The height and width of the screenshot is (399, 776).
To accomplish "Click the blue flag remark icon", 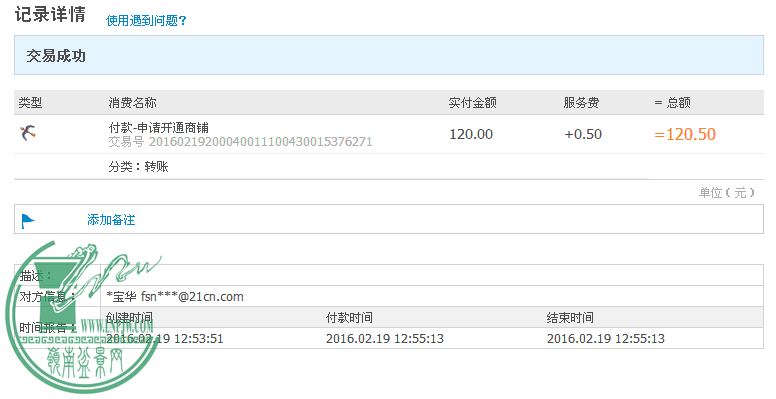I will (28, 220).
